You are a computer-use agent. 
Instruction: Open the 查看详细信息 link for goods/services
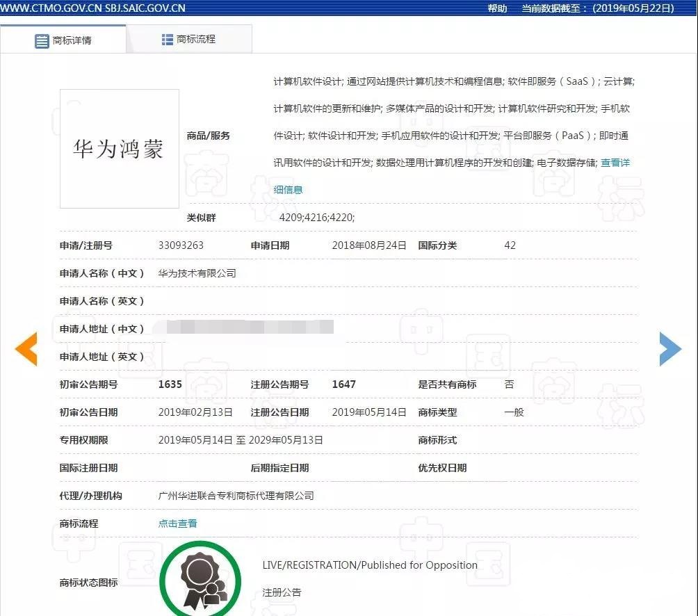(x=615, y=163)
